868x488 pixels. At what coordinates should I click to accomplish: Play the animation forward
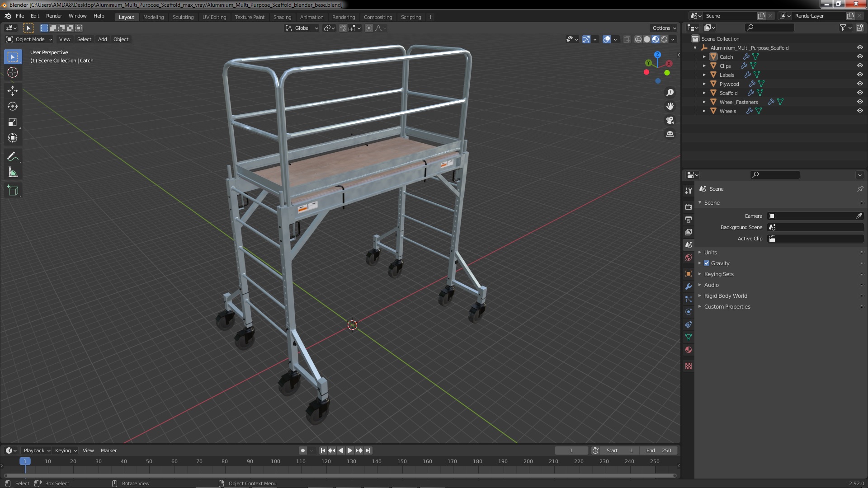(349, 450)
